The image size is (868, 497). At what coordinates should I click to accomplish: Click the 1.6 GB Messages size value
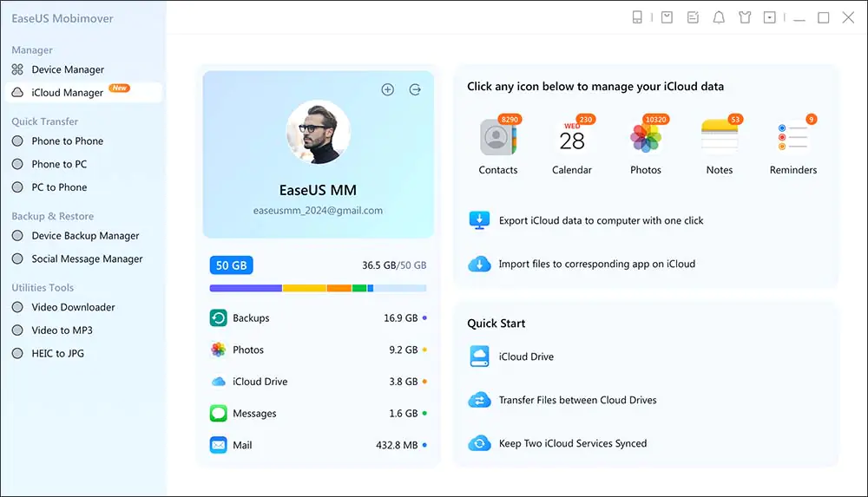click(x=404, y=414)
